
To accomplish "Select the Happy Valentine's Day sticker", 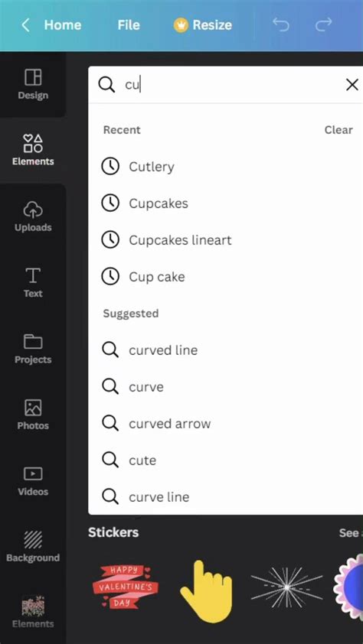I will (126, 587).
